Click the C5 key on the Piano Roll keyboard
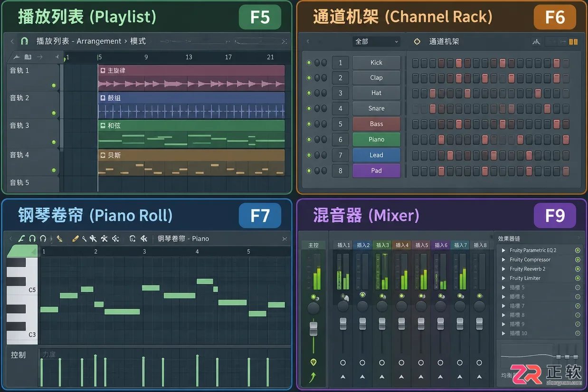 pos(22,290)
